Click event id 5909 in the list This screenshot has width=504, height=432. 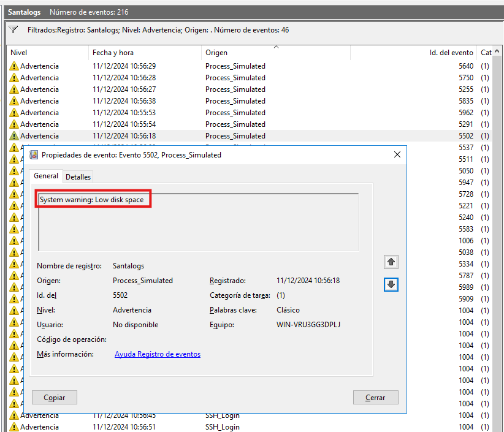466,298
